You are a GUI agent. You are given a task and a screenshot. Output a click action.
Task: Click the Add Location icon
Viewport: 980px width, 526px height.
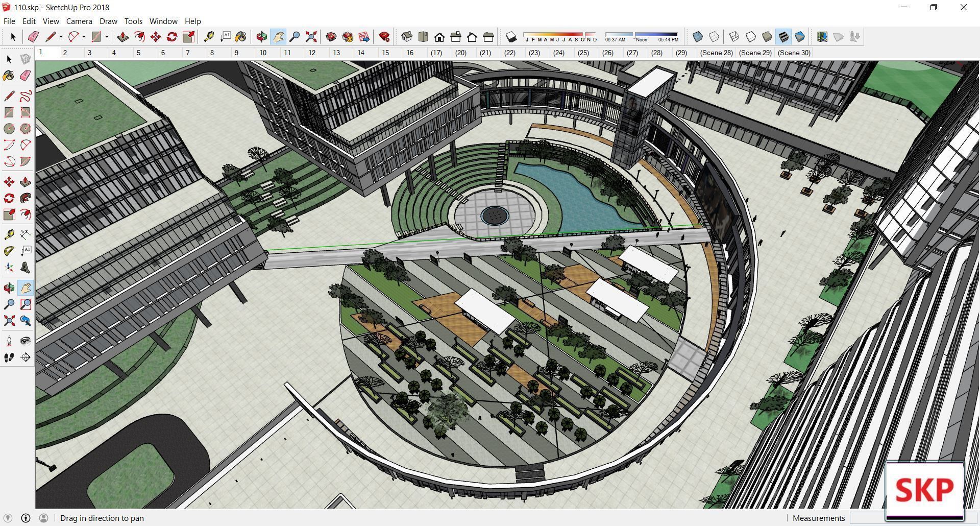tap(822, 37)
